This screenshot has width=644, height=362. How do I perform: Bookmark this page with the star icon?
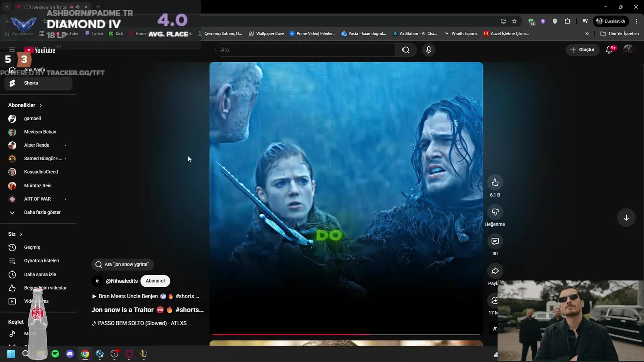click(514, 21)
